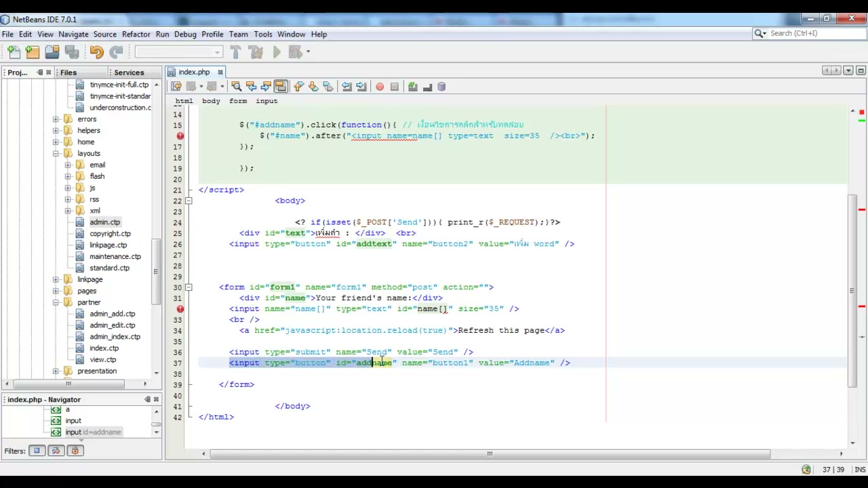Click Comment lines icon
868x488 pixels.
coord(412,87)
